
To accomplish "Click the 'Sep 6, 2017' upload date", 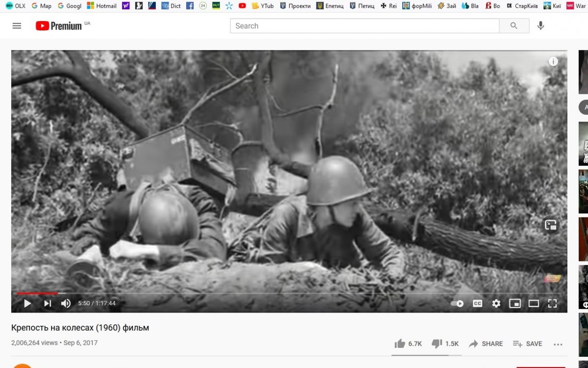I will pyautogui.click(x=80, y=343).
